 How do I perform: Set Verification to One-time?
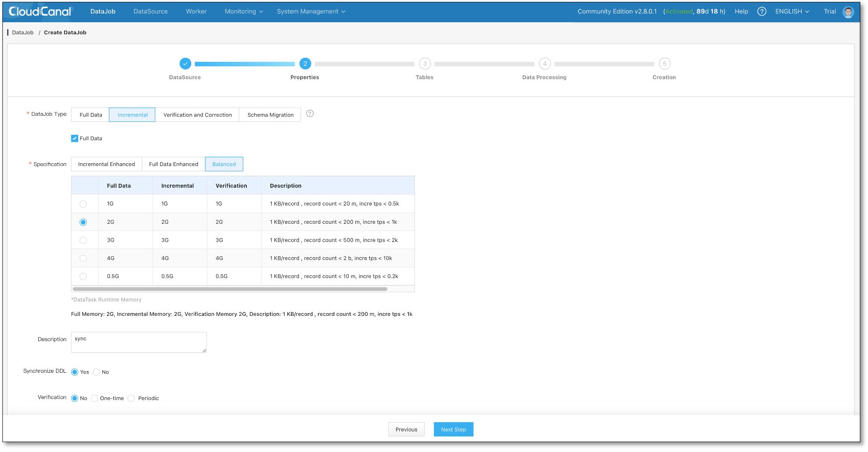[95, 398]
